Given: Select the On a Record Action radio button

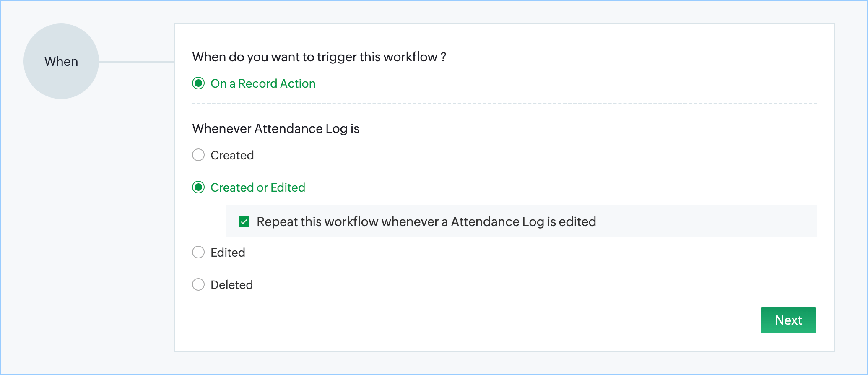Looking at the screenshot, I should (x=198, y=83).
